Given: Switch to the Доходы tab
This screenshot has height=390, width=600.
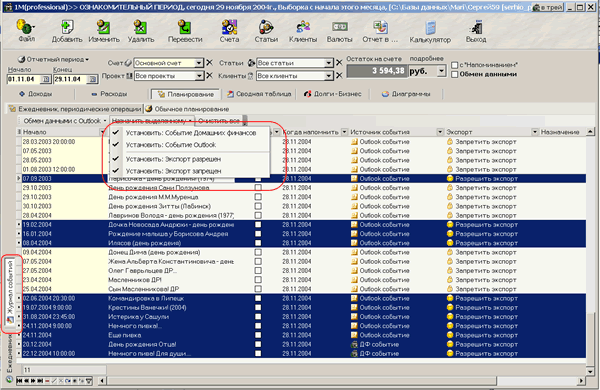Looking at the screenshot, I should [35, 94].
